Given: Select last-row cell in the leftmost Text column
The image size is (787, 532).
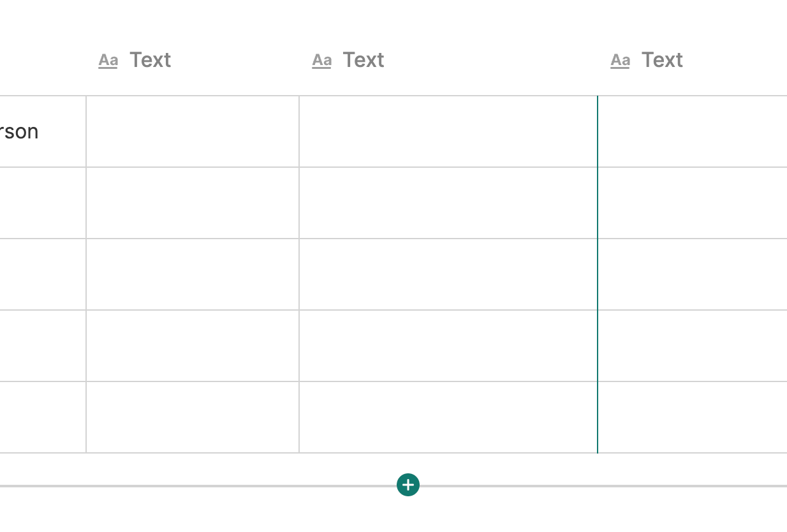Looking at the screenshot, I should pos(193,417).
